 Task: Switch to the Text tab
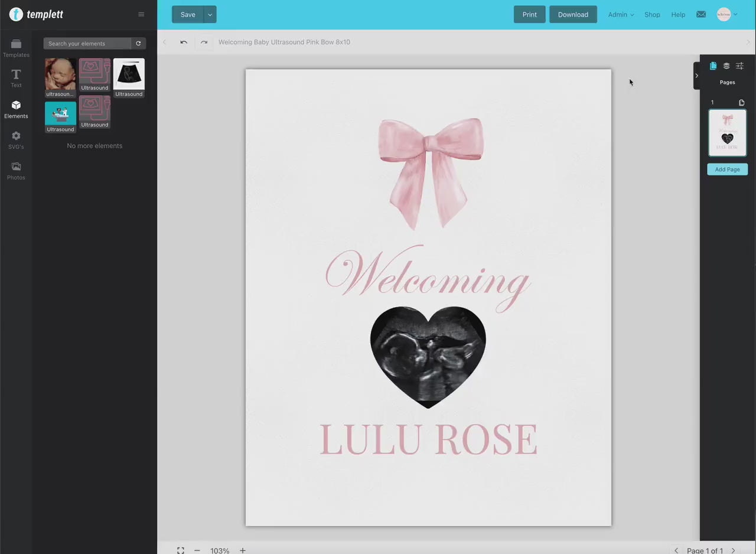coord(16,78)
